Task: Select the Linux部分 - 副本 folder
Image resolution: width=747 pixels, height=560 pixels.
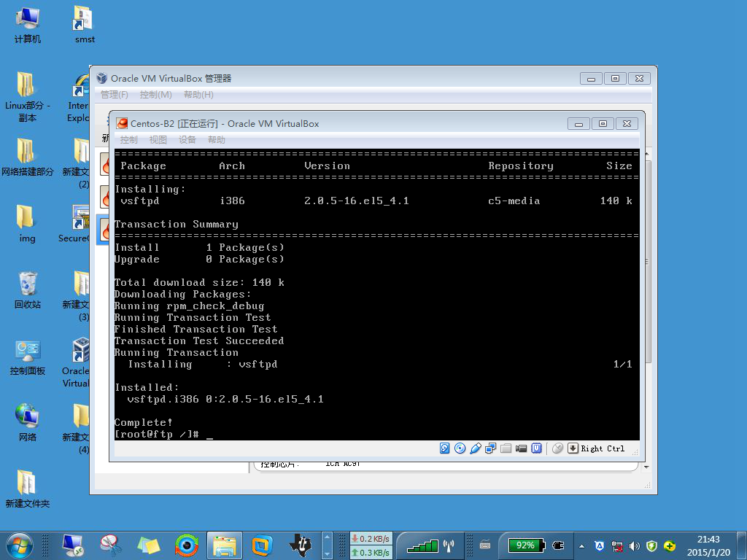Action: (27, 97)
